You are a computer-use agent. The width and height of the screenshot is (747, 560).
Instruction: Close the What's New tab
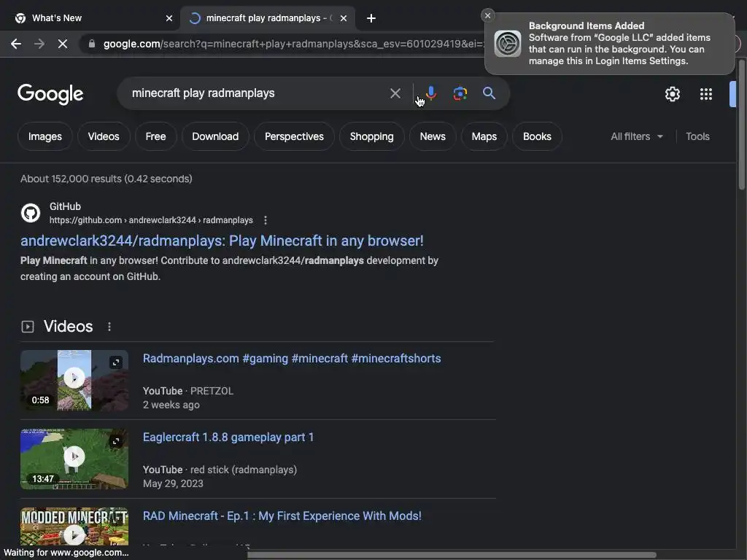click(x=169, y=18)
